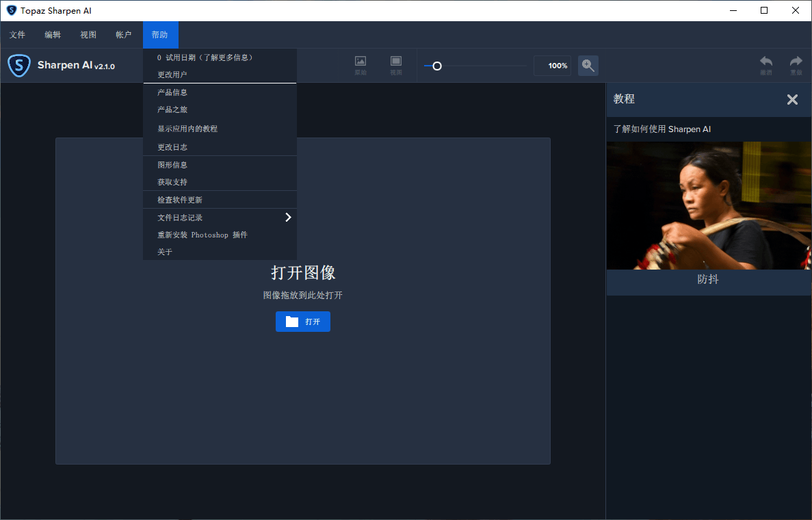812x520 pixels.
Task: Click the 打开图像 heading text
Action: (303, 272)
